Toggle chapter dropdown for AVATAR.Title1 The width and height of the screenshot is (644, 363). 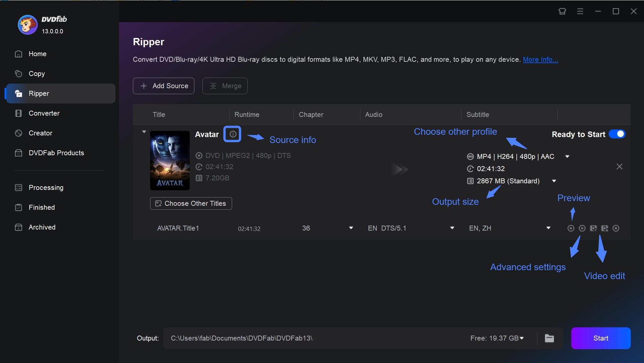351,228
